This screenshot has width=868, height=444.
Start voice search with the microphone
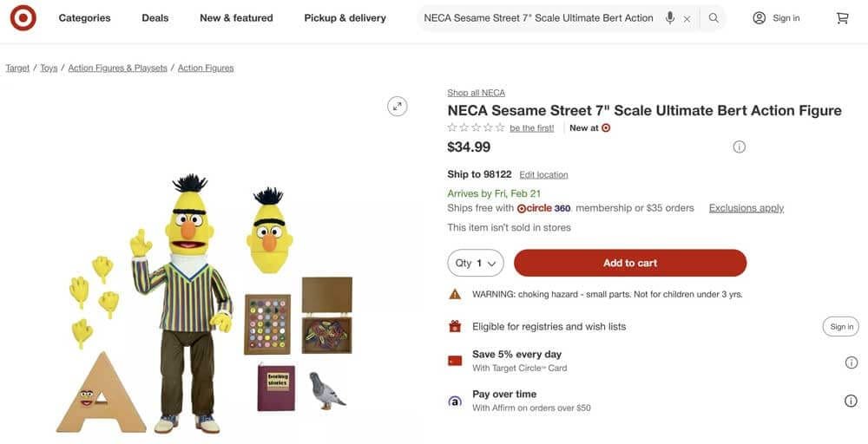coord(670,17)
